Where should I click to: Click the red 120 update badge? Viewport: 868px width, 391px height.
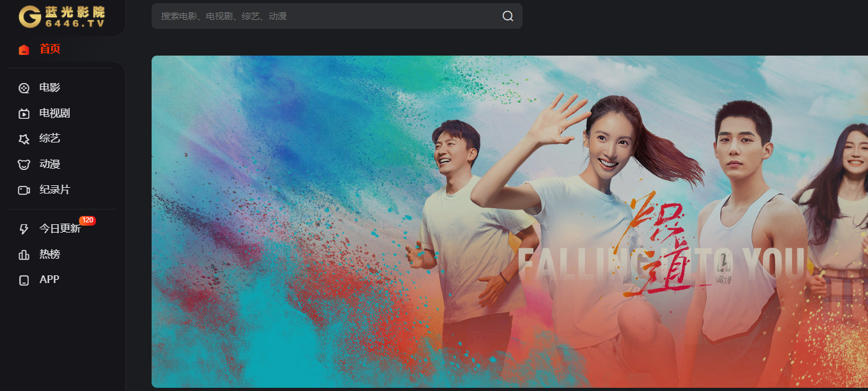[88, 220]
